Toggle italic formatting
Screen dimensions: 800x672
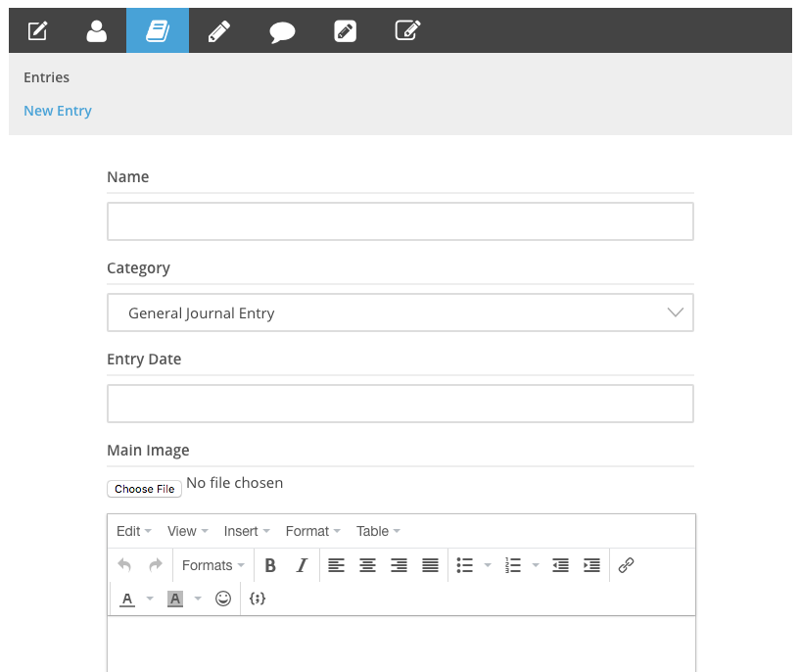pyautogui.click(x=302, y=565)
